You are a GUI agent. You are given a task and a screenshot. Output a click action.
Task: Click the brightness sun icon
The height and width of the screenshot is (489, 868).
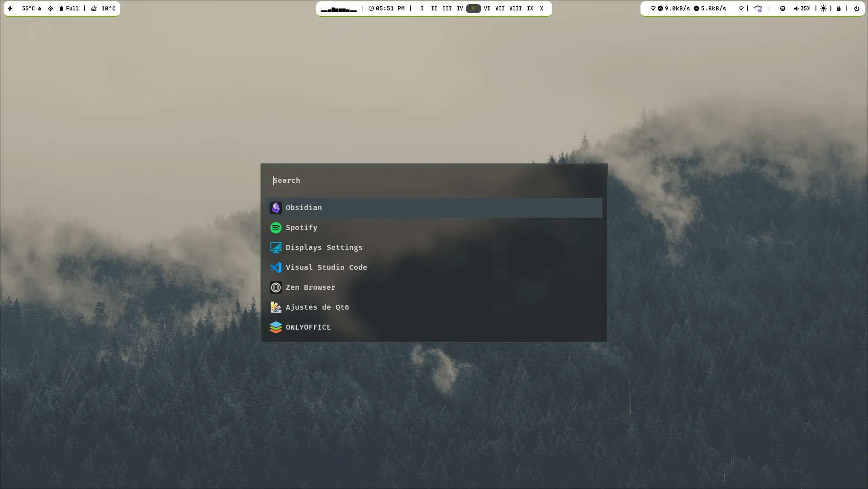pyautogui.click(x=823, y=9)
